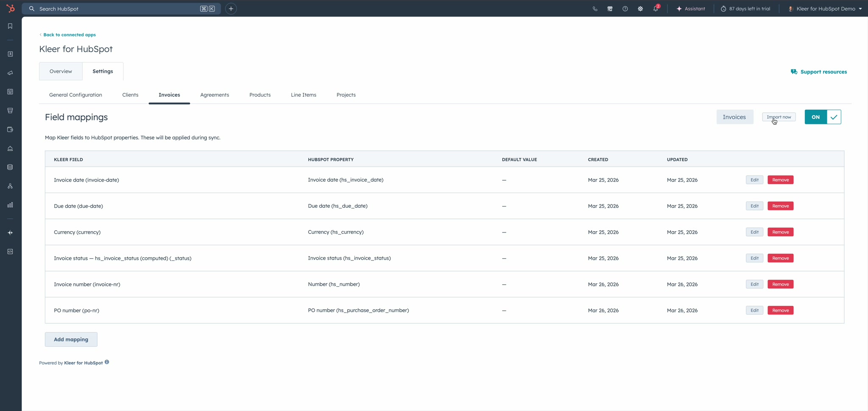The height and width of the screenshot is (411, 868).
Task: Click the Import now button
Action: (779, 117)
